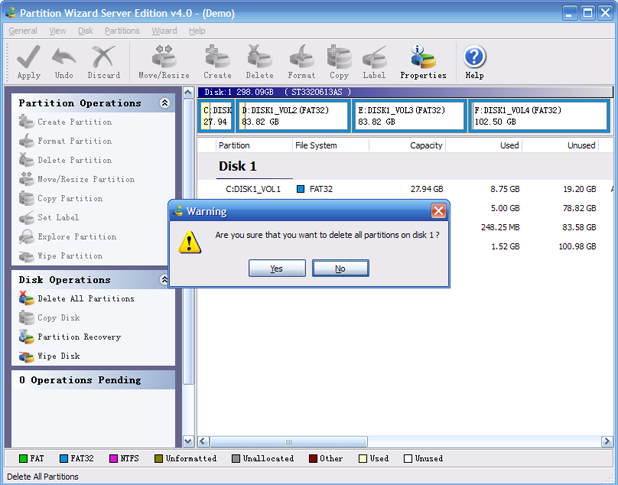The image size is (618, 485).
Task: Click the Apply checkmark toolbar icon
Action: coord(28,62)
